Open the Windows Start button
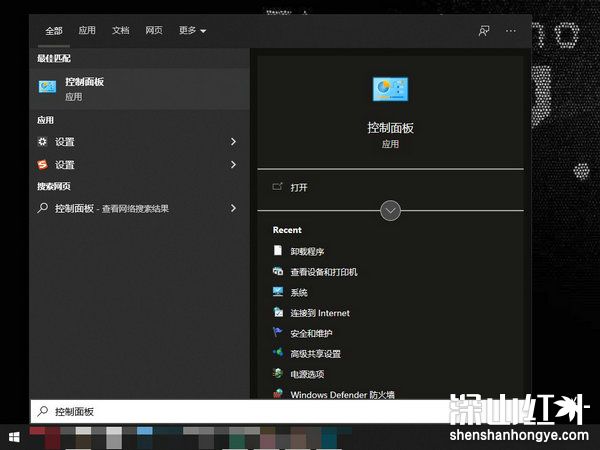Screen dimensions: 600x450 [14, 437]
